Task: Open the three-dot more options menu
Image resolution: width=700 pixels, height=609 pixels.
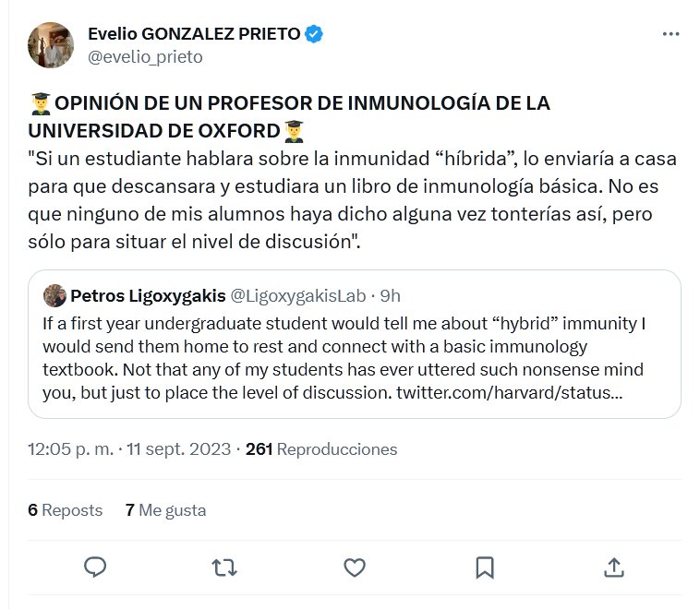Action: pos(671,34)
